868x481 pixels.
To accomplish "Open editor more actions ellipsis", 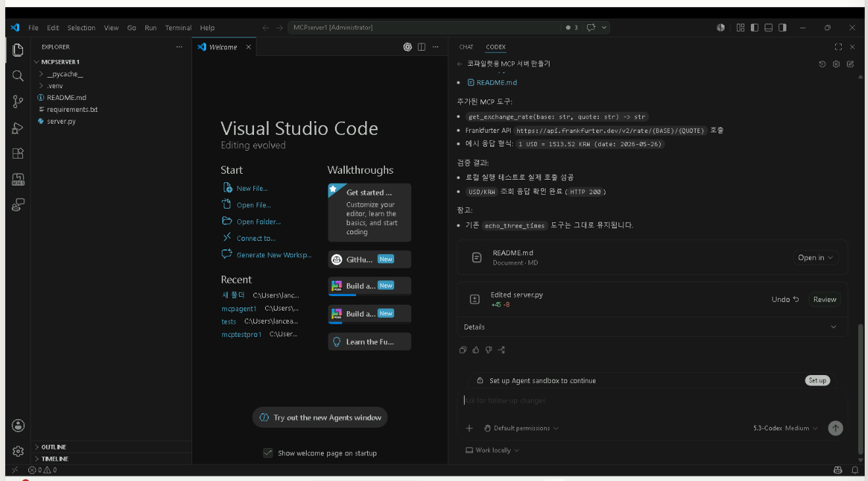I will tap(436, 47).
